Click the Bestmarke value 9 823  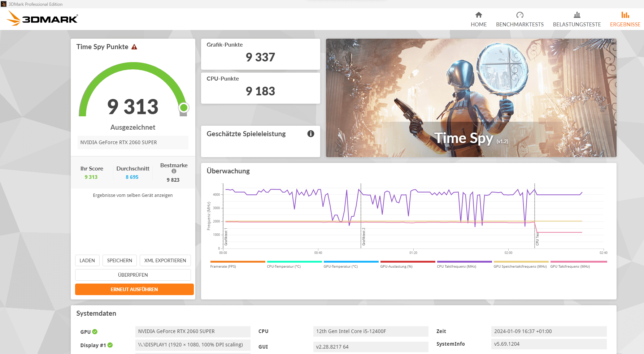173,180
